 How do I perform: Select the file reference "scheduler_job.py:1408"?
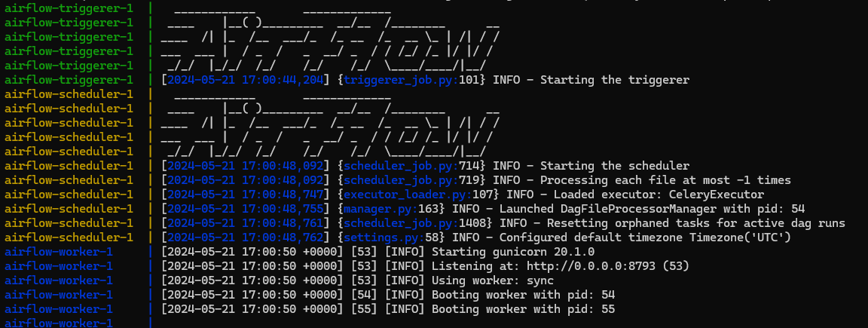tap(414, 223)
